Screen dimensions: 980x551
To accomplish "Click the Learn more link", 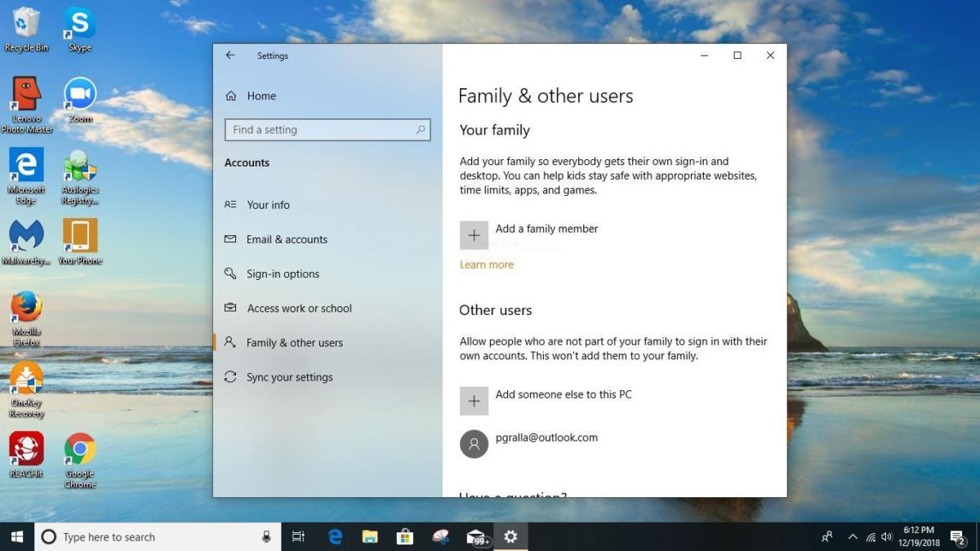I will [487, 264].
